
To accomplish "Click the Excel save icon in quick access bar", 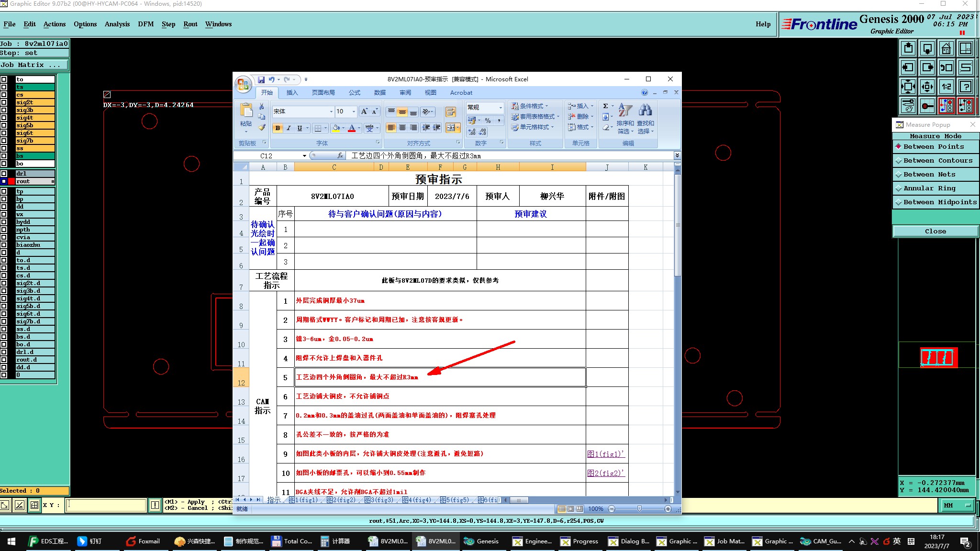I will pos(261,79).
